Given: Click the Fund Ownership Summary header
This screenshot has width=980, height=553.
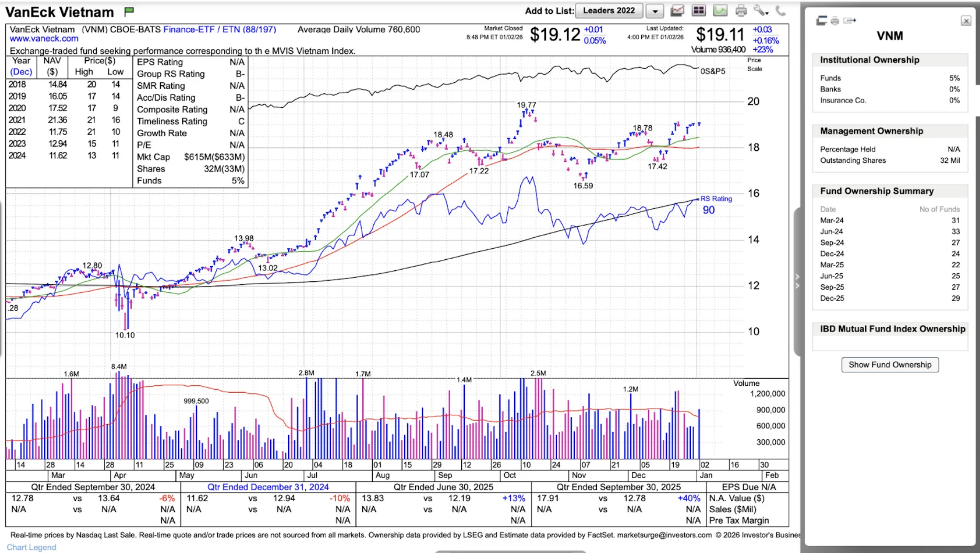Looking at the screenshot, I should pyautogui.click(x=890, y=191).
